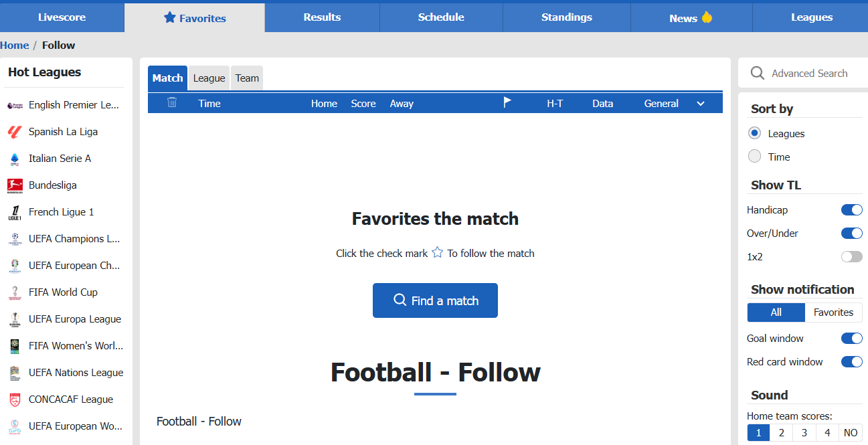Turn off the Red card window toggle
Image resolution: width=868 pixels, height=445 pixels.
tap(852, 362)
